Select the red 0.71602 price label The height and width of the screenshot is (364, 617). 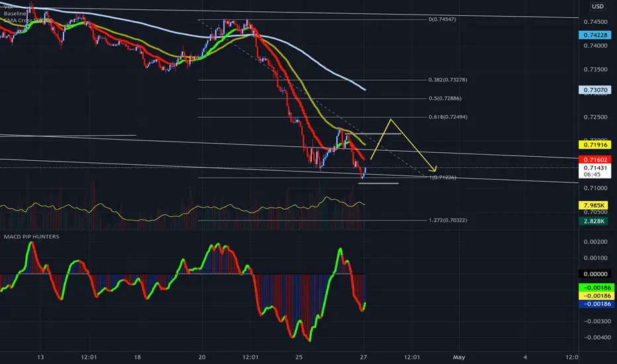595,159
